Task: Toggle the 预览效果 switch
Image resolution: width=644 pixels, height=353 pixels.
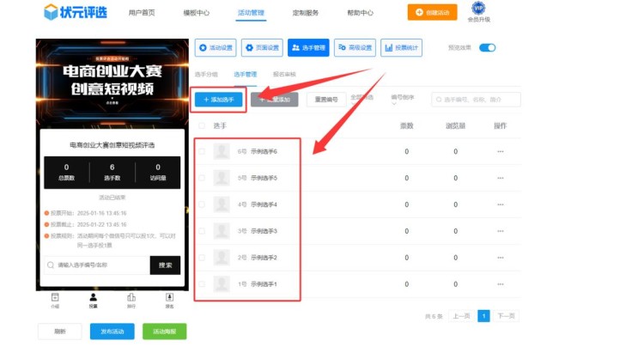Action: 487,48
